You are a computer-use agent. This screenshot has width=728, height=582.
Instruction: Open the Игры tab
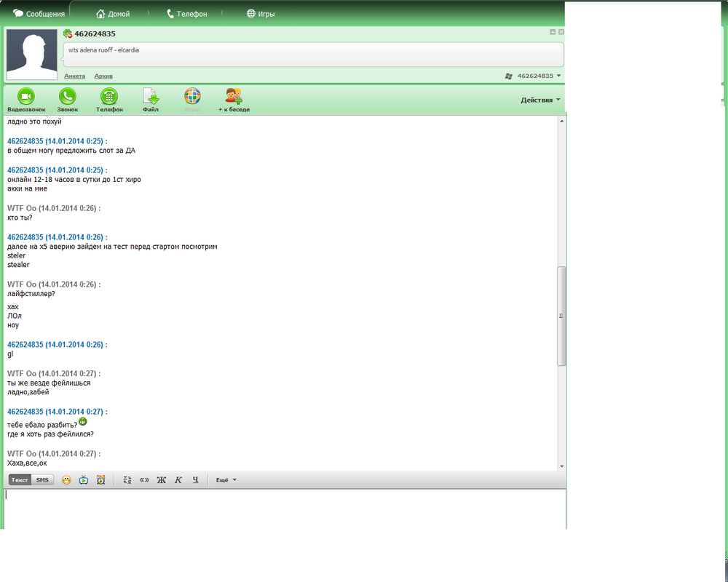coord(261,14)
